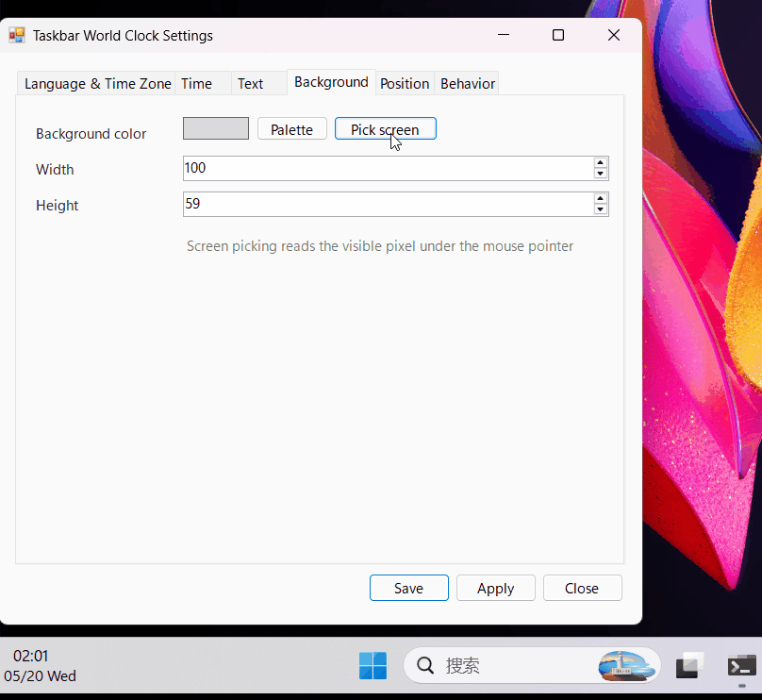Open the Text tab
This screenshot has width=762, height=700.
point(259,84)
